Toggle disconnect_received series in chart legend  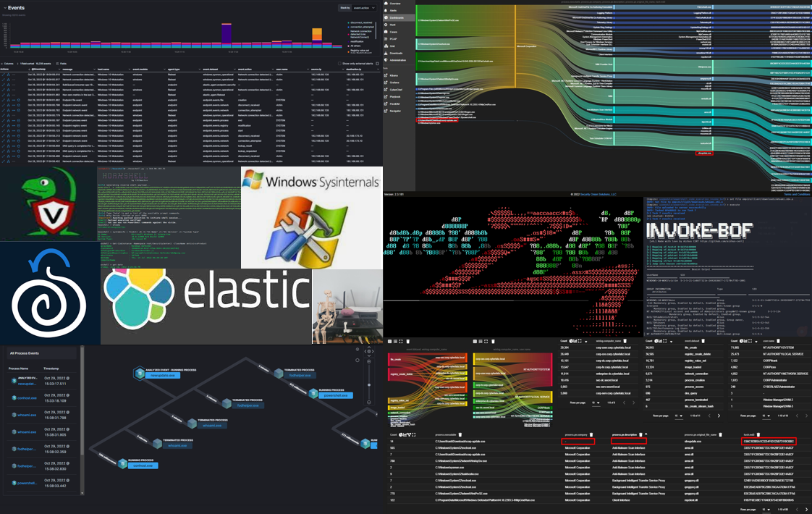pos(361,22)
